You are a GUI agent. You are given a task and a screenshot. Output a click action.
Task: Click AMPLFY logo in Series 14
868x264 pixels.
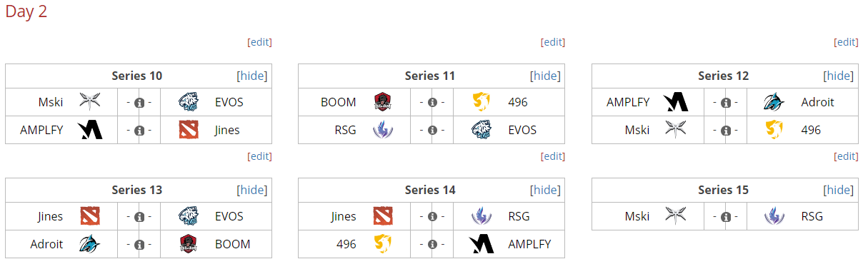pos(482,245)
